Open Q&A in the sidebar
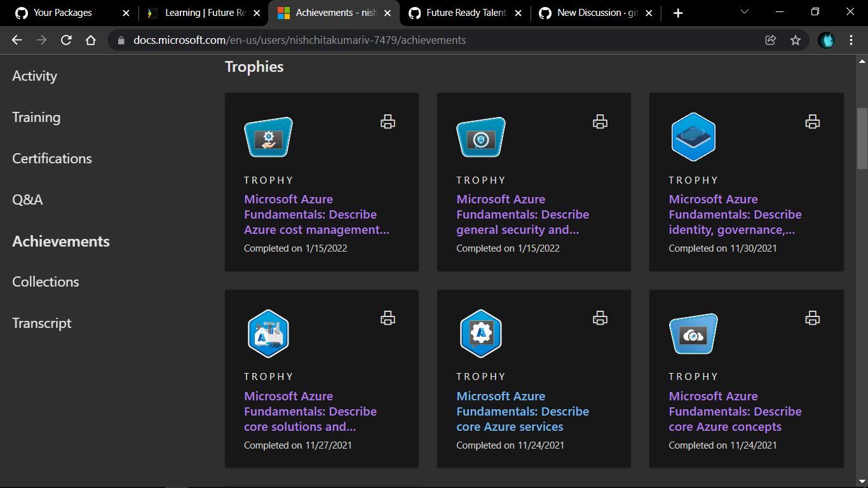 [27, 200]
